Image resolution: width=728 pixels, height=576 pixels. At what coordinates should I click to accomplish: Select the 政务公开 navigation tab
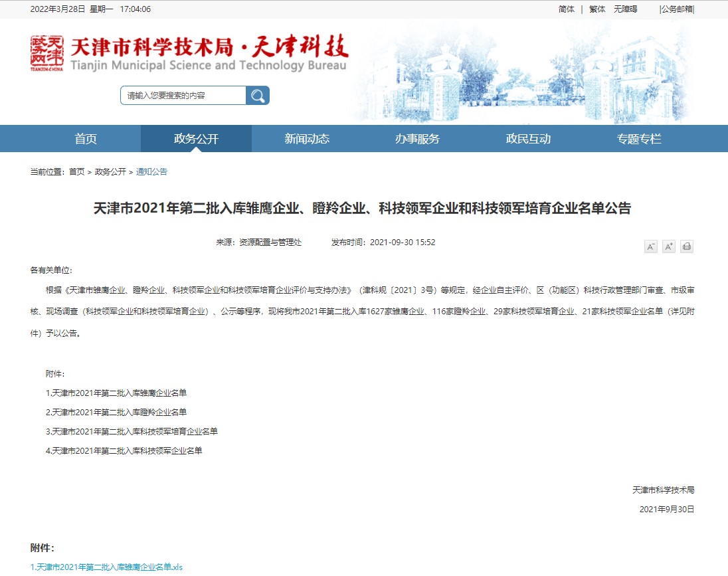point(196,139)
